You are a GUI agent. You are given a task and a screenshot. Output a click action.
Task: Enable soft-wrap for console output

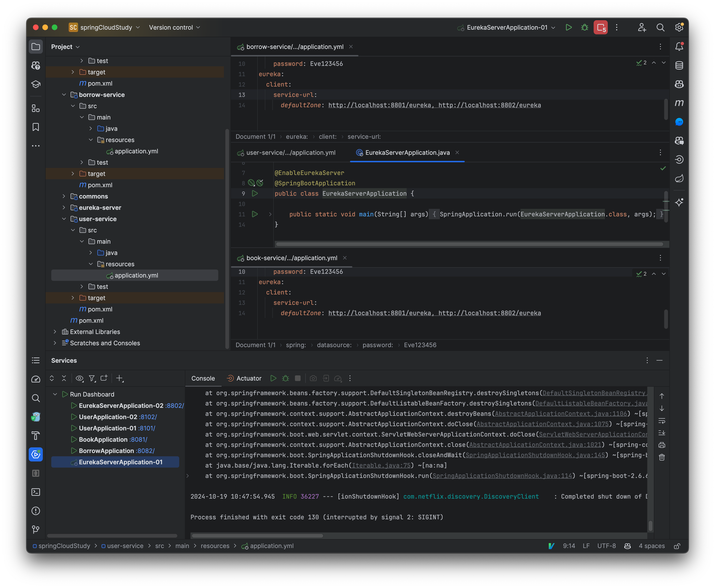[x=661, y=421]
